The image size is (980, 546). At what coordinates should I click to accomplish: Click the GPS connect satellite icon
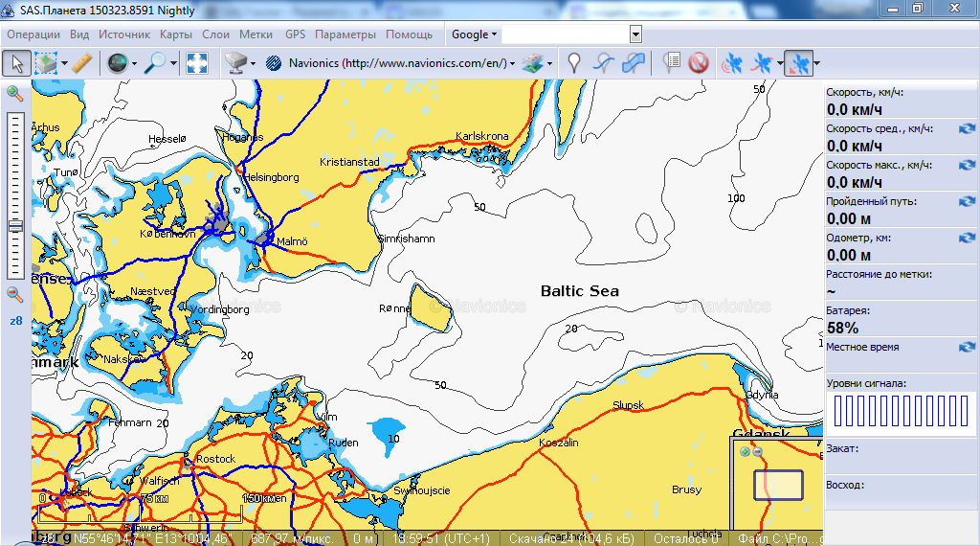point(731,63)
